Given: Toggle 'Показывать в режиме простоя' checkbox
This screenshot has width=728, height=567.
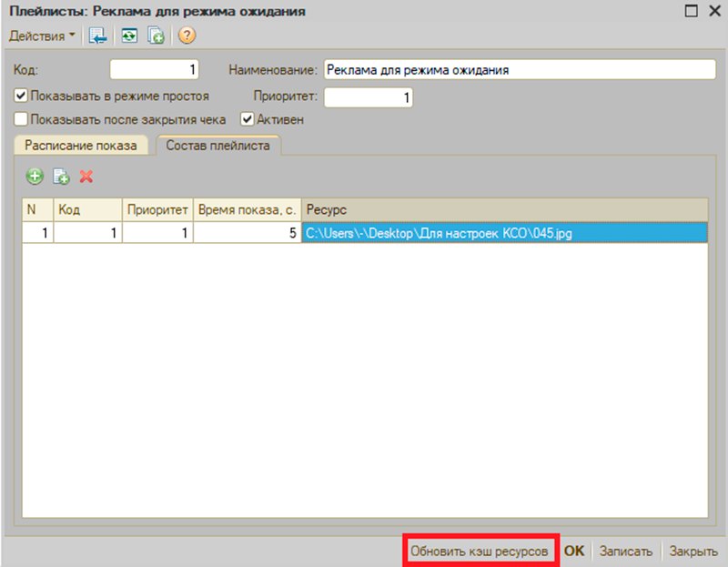Looking at the screenshot, I should click(21, 96).
